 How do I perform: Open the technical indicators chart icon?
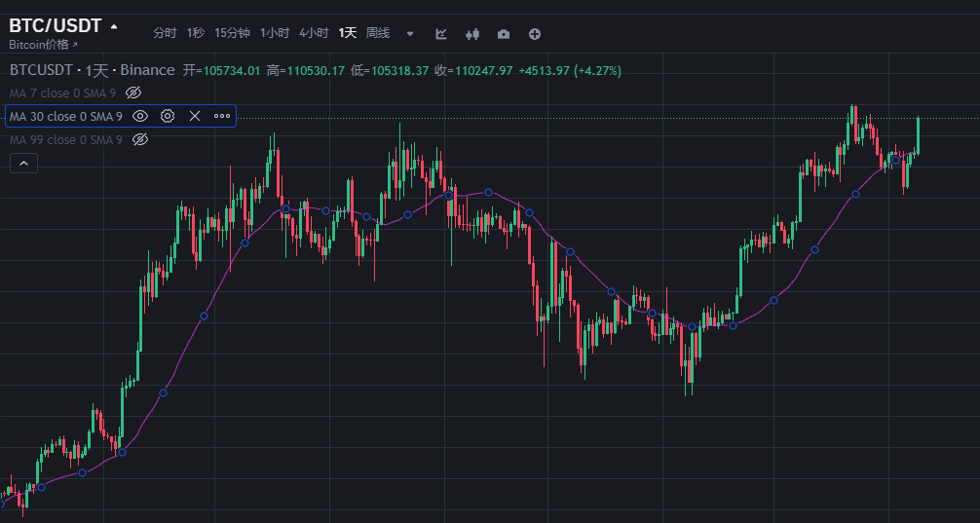coord(441,34)
